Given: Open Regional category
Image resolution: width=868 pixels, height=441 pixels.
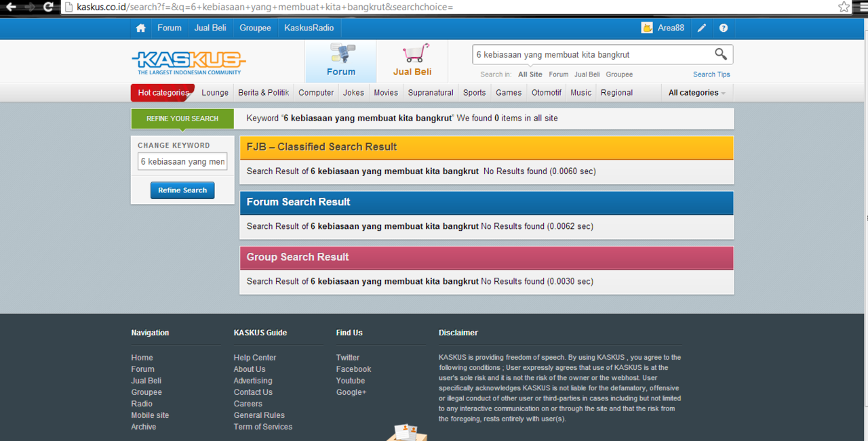Looking at the screenshot, I should coord(617,93).
